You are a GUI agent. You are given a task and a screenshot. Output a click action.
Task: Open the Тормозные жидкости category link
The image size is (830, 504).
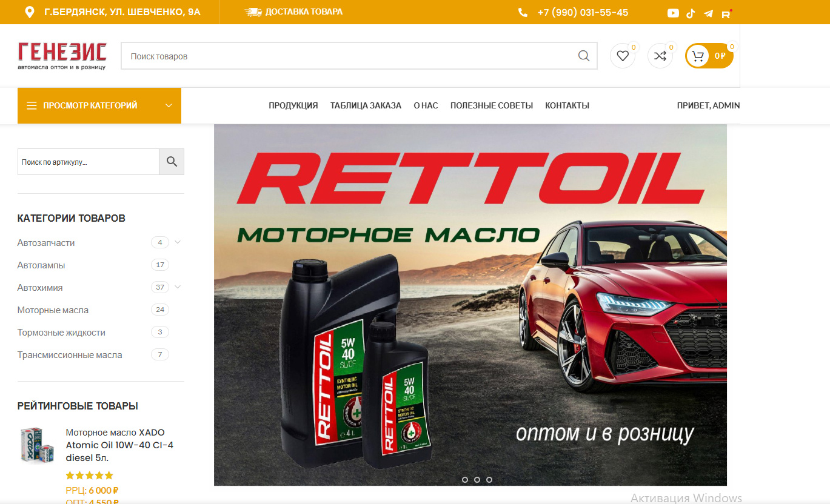point(61,333)
